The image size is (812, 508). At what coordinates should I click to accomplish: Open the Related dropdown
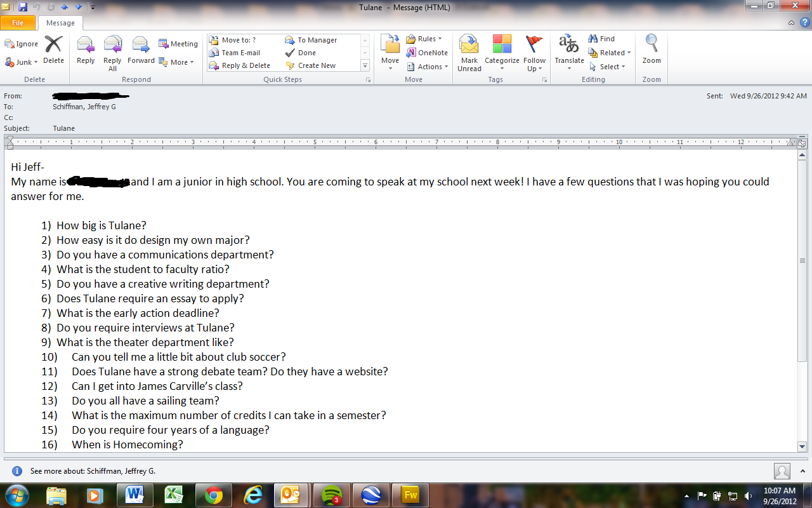[609, 53]
